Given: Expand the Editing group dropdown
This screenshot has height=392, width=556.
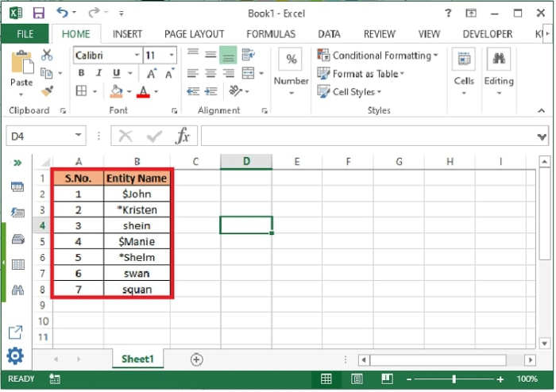Looking at the screenshot, I should pyautogui.click(x=499, y=93).
